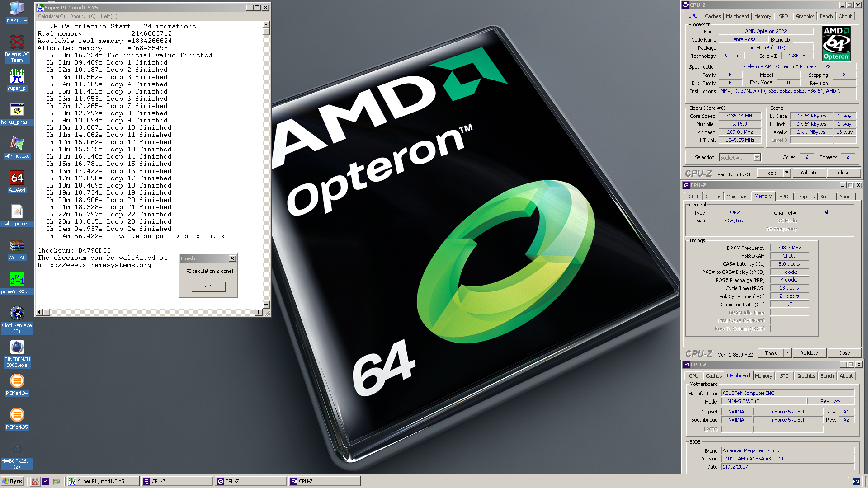Viewport: 868px width, 488px height.
Task: Click the CPU Name field AMD Opteron 2222
Action: pos(766,31)
